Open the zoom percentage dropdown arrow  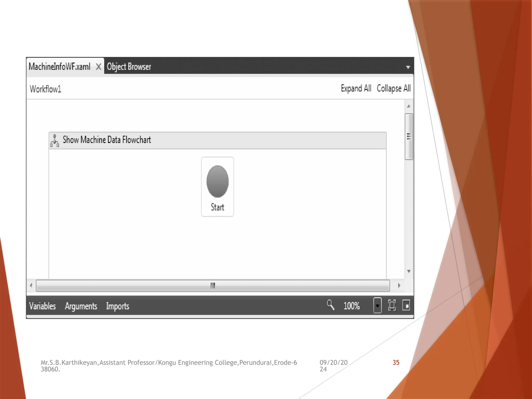pyautogui.click(x=377, y=305)
